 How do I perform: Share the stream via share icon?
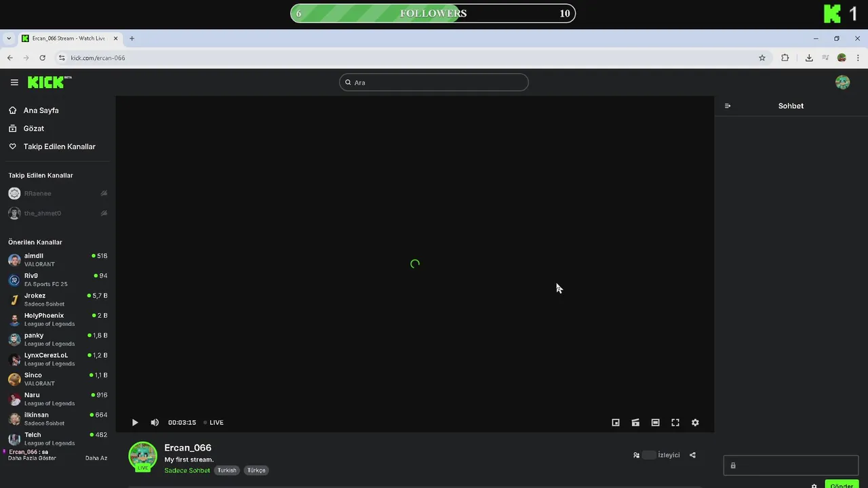point(692,455)
